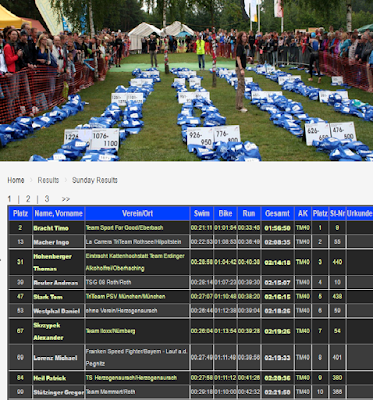Select athlete name Bracht Timo

coord(51,228)
